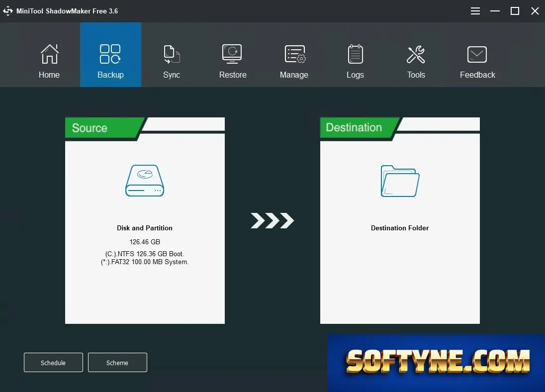This screenshot has height=392, width=545.
Task: Open the Feedback envelope icon
Action: click(477, 54)
